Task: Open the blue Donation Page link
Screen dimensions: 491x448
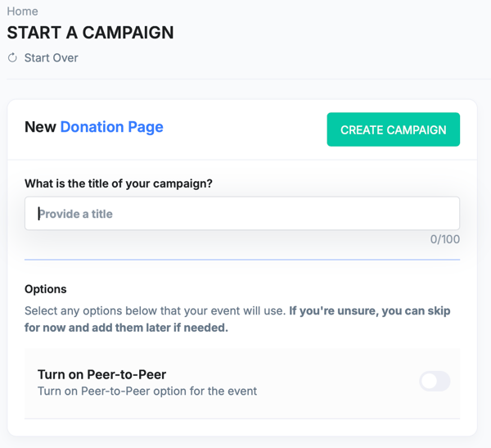Action: [x=111, y=127]
